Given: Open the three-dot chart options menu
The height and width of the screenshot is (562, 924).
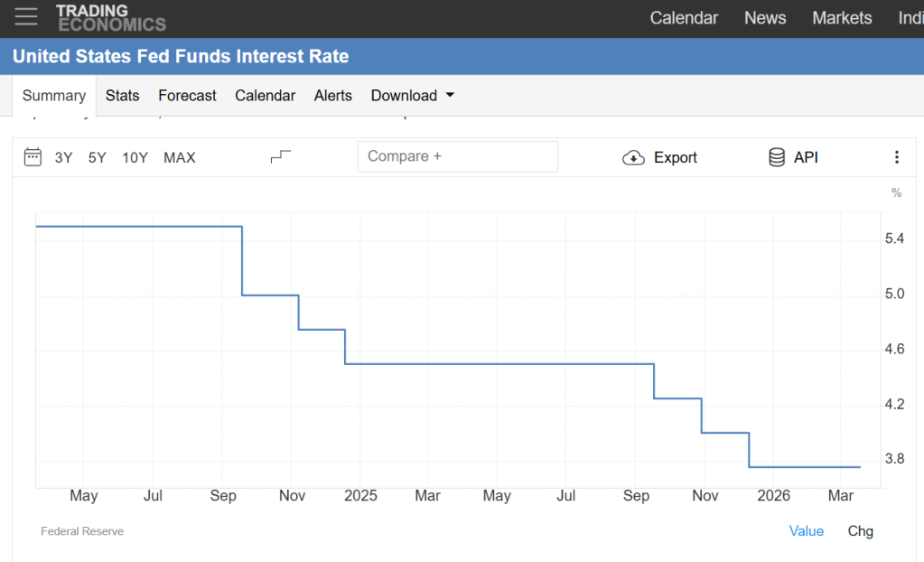Looking at the screenshot, I should (896, 157).
